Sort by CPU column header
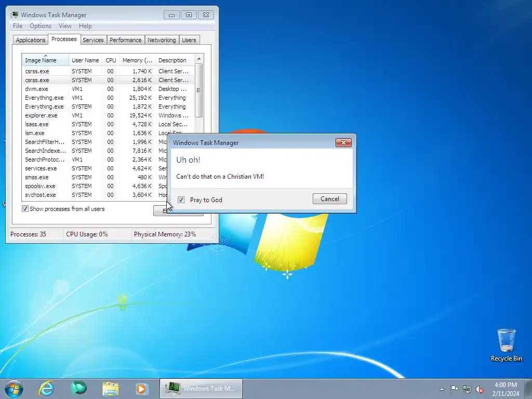Image resolution: width=532 pixels, height=399 pixels. click(111, 60)
